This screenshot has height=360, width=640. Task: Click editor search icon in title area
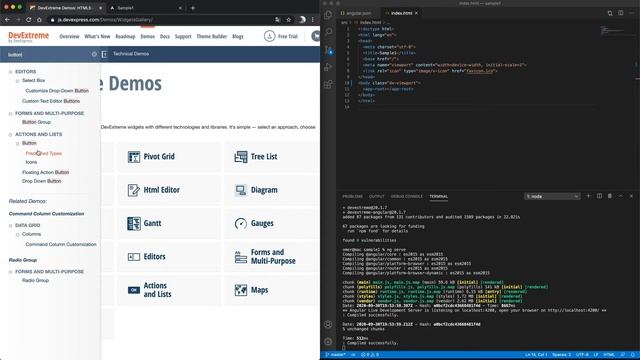[x=610, y=13]
